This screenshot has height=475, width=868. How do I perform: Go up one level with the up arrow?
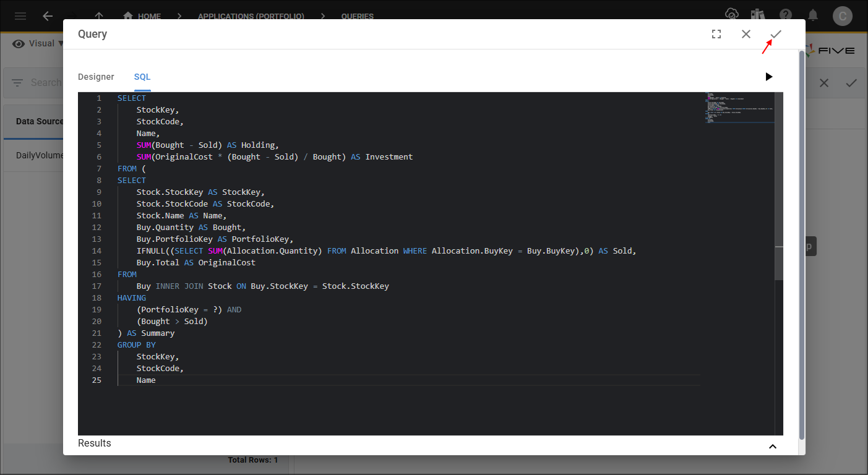click(99, 16)
